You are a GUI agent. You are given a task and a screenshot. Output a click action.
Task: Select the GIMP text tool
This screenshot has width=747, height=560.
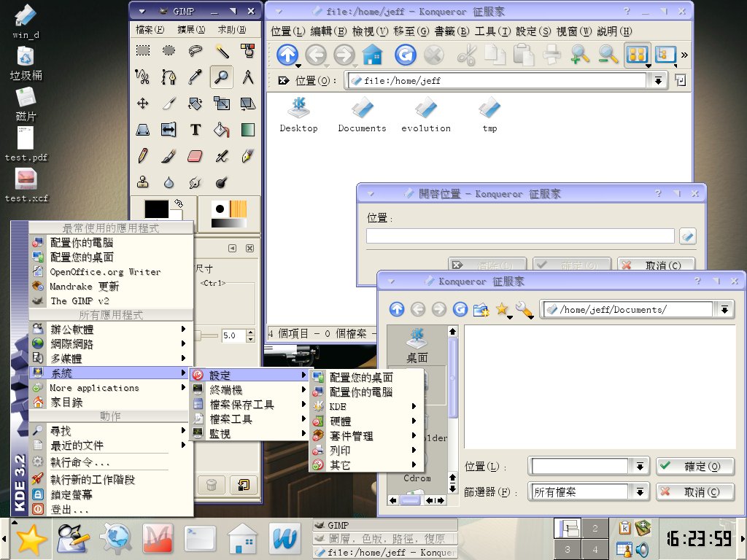196,130
